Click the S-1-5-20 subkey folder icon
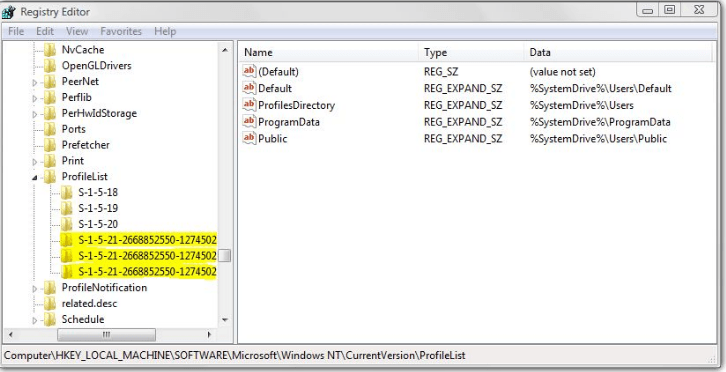This screenshot has height=372, width=726. (x=67, y=224)
